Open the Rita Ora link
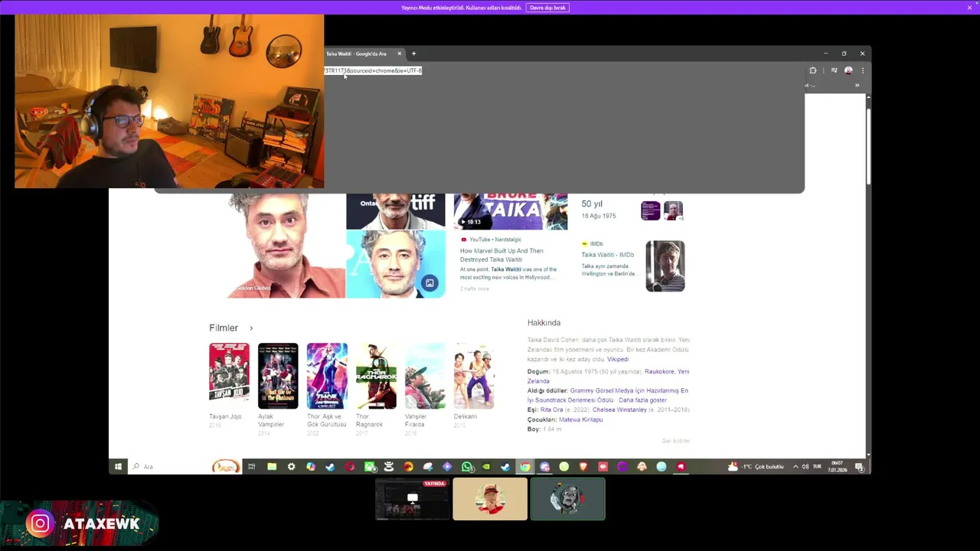Viewport: 980px width, 551px height. tap(551, 410)
